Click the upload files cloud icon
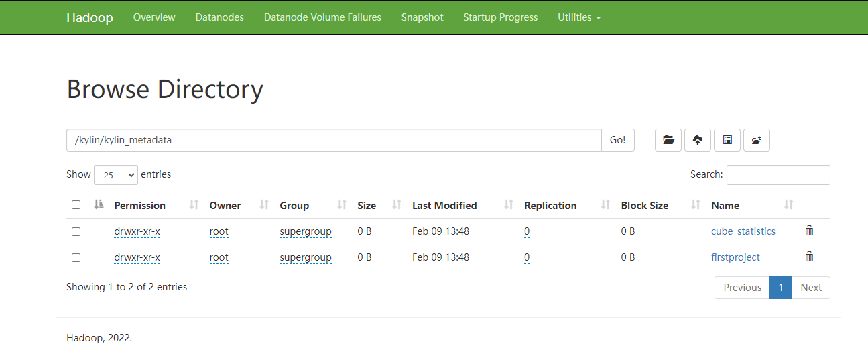868x362 pixels. [x=698, y=140]
